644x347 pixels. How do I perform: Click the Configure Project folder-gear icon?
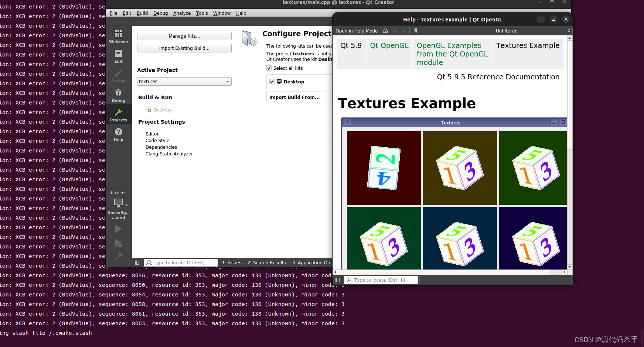(249, 38)
